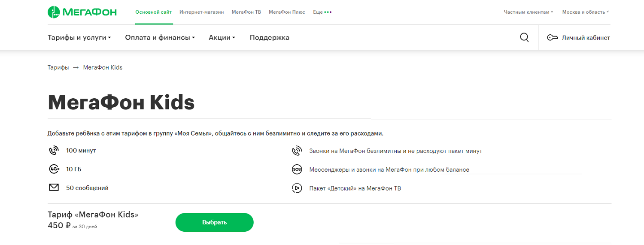Click the МегаФон Kids page heading

(121, 103)
